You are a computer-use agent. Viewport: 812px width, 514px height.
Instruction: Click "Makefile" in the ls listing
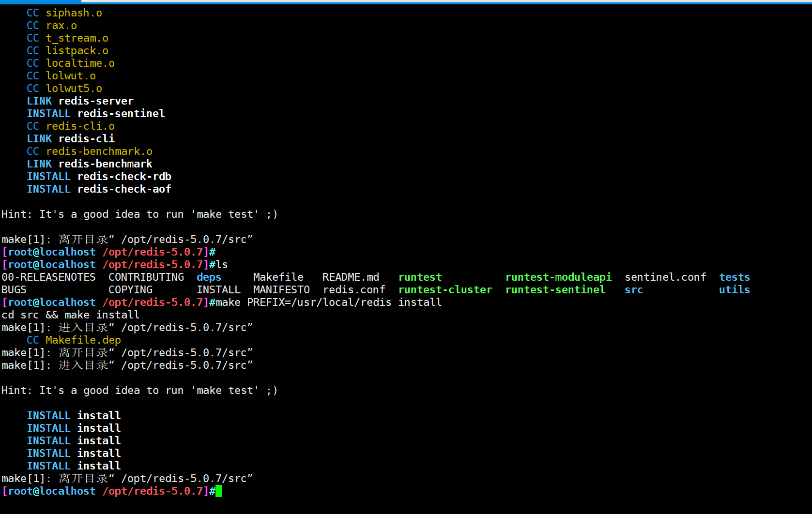278,277
